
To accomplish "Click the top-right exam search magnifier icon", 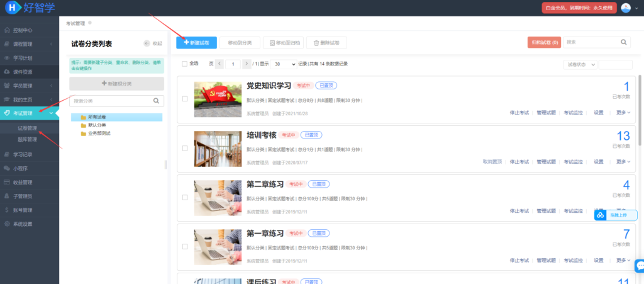I will tap(624, 42).
